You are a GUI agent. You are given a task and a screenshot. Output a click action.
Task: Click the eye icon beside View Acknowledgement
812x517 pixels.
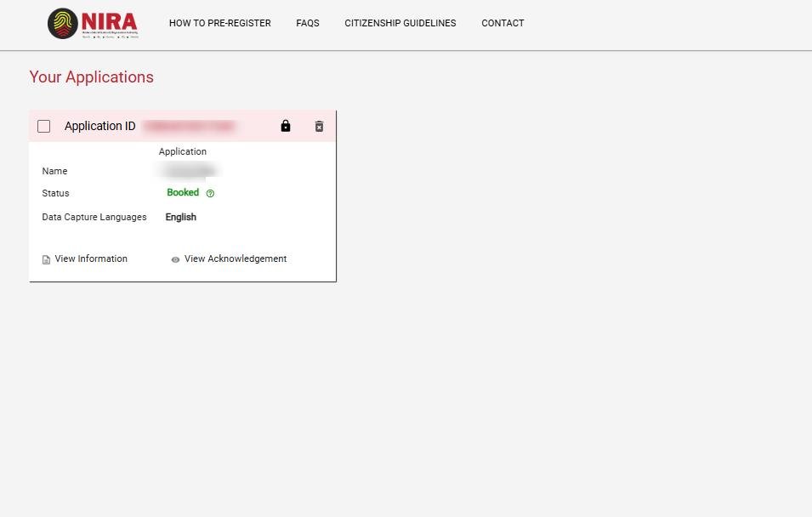click(175, 259)
